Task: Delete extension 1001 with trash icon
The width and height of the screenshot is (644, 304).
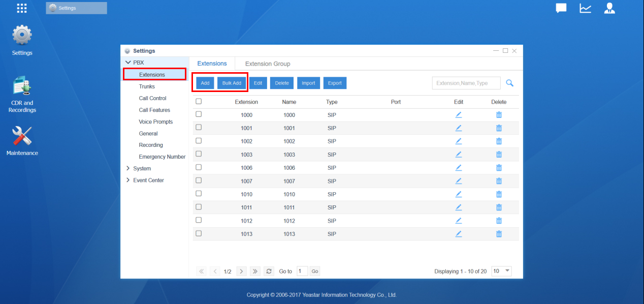Action: pyautogui.click(x=499, y=128)
